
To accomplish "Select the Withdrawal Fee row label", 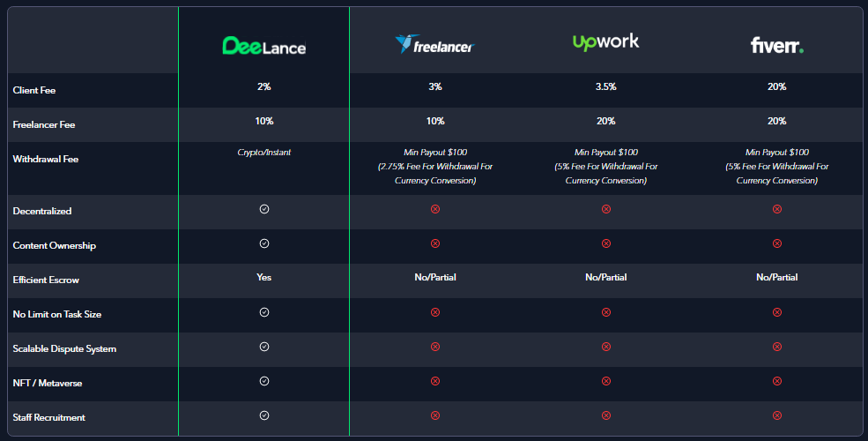I will coord(46,159).
